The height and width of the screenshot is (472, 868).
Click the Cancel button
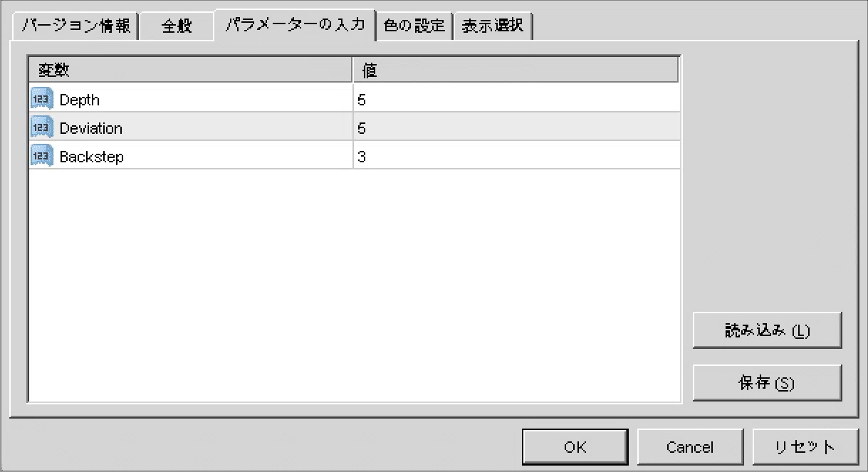(x=689, y=447)
